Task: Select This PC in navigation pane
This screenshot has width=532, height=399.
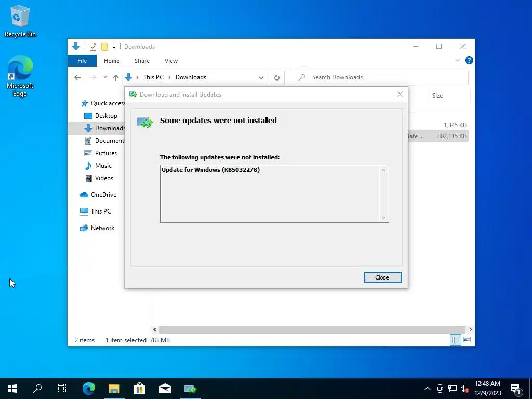Action: [96, 211]
